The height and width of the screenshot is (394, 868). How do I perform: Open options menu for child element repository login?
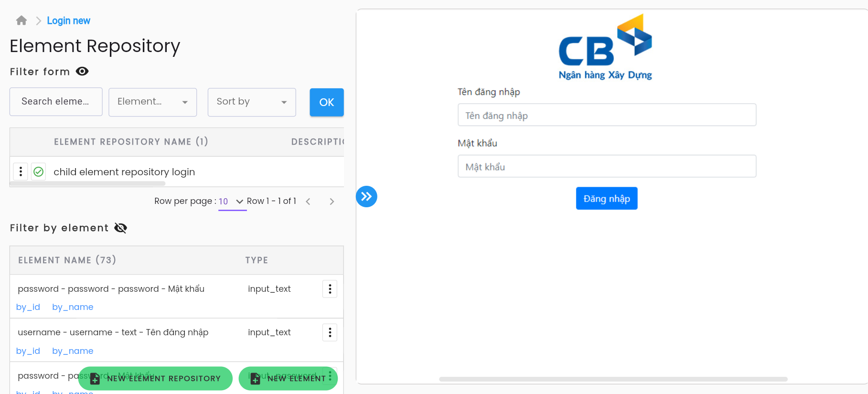pos(21,171)
